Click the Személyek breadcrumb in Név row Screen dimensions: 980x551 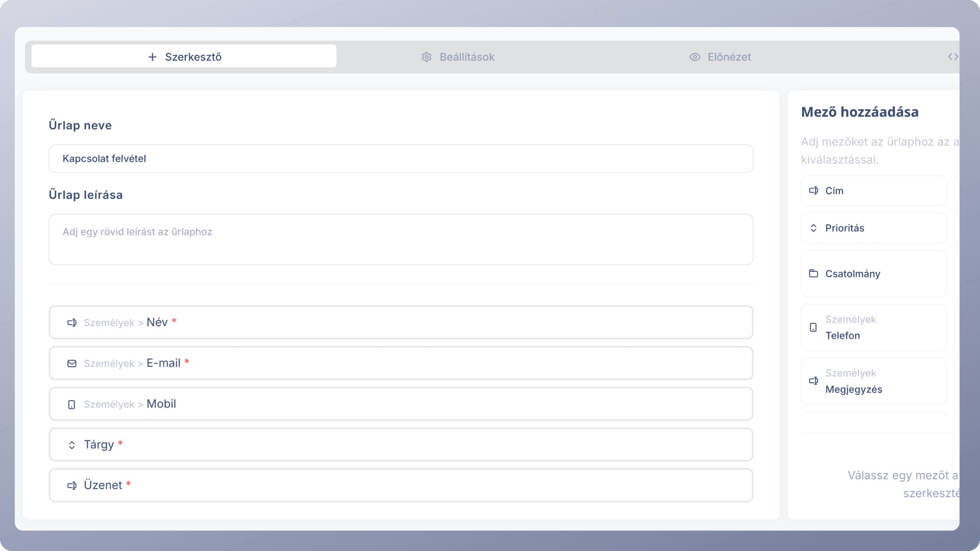pos(109,323)
